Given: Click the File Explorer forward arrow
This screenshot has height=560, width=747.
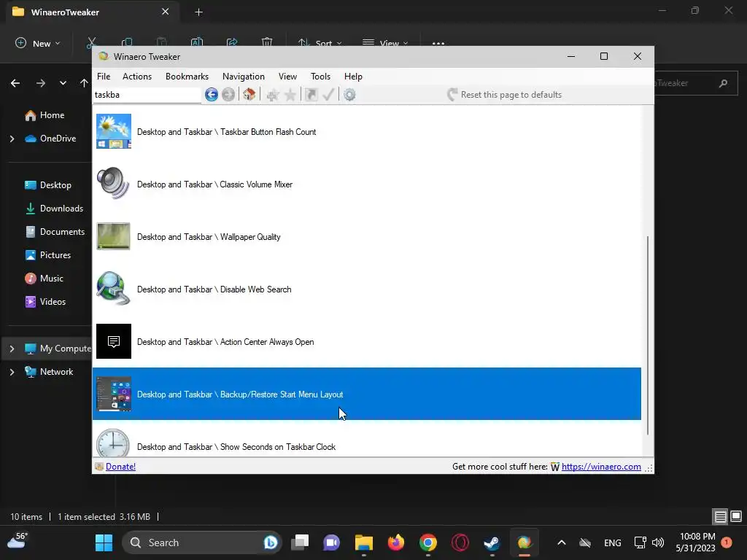Looking at the screenshot, I should (x=41, y=83).
